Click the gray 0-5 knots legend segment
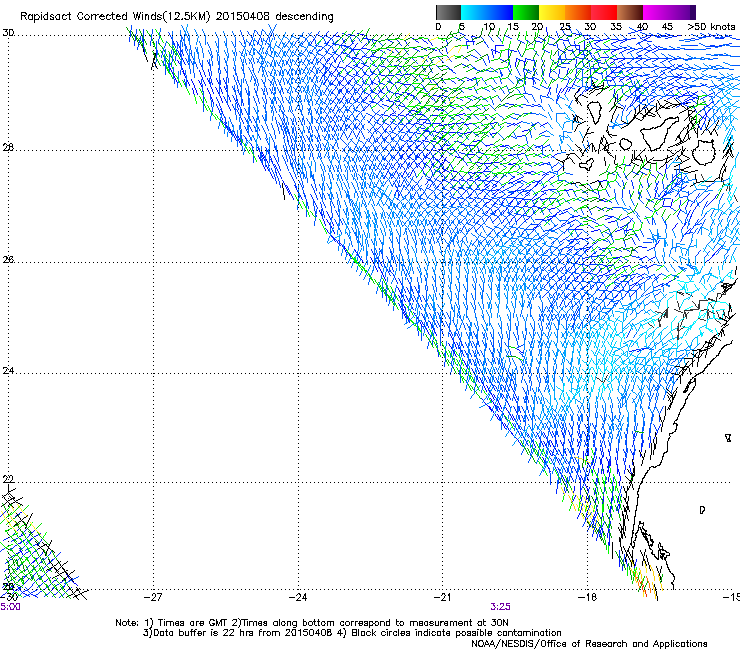This screenshot has width=740, height=650. [x=448, y=12]
